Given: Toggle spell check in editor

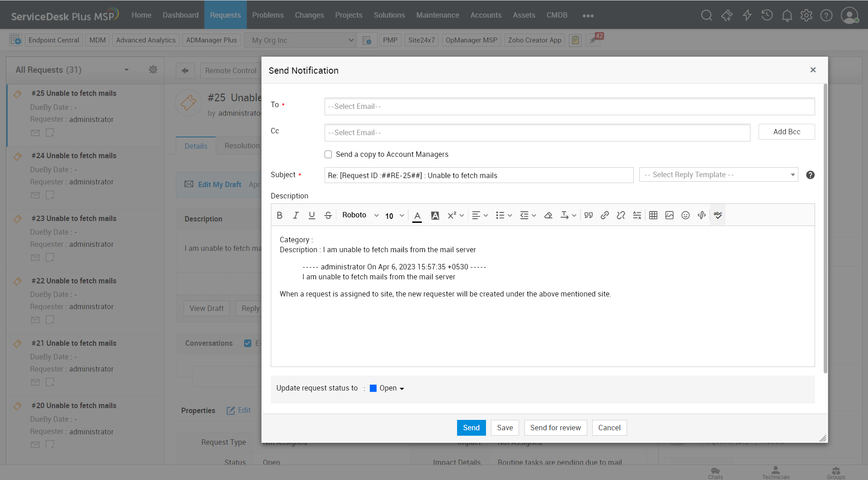Looking at the screenshot, I should click(x=718, y=215).
